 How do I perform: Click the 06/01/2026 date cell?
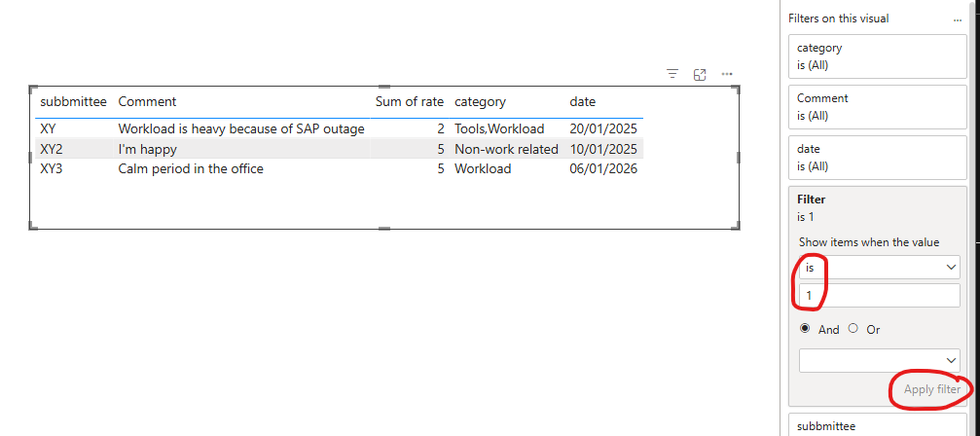(603, 168)
